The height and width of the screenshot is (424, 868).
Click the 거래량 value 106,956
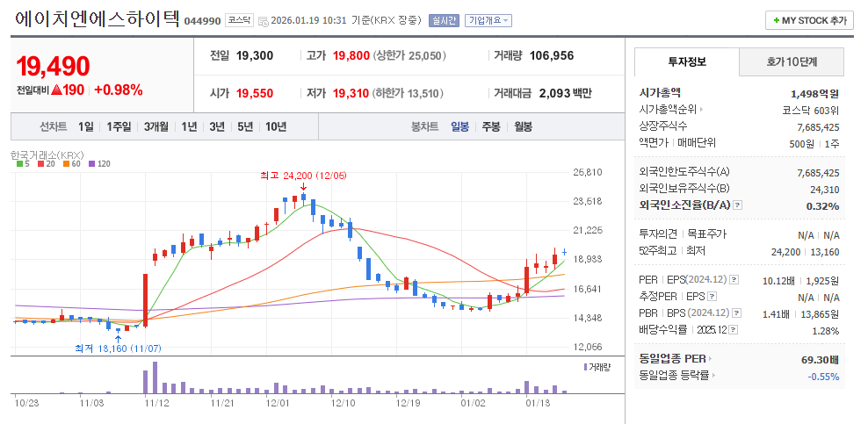tap(552, 56)
